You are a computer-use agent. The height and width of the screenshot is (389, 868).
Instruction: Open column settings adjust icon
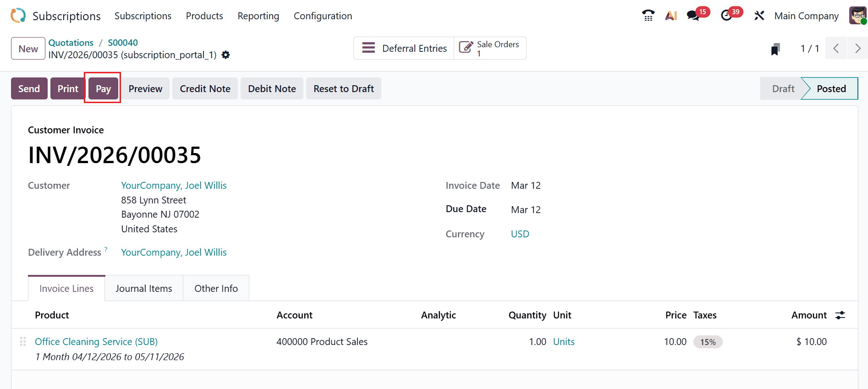[840, 315]
